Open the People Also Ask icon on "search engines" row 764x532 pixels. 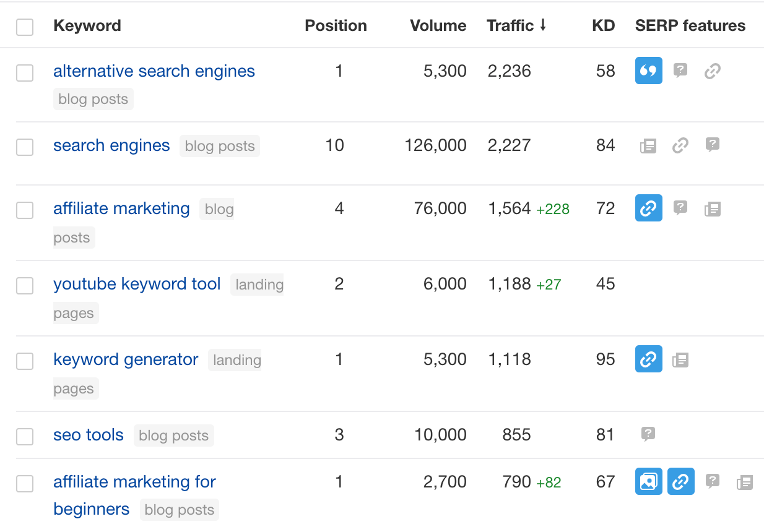712,145
